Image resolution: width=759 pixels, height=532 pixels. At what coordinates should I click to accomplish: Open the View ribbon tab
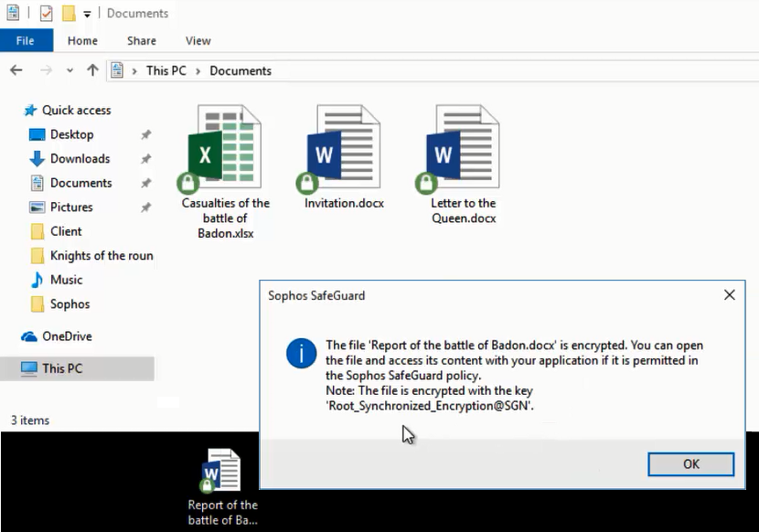pos(198,40)
